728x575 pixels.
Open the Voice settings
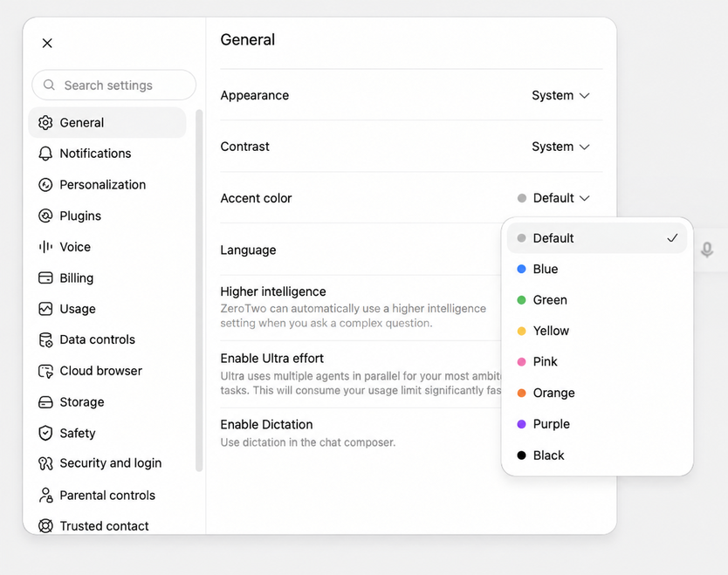(x=107, y=247)
